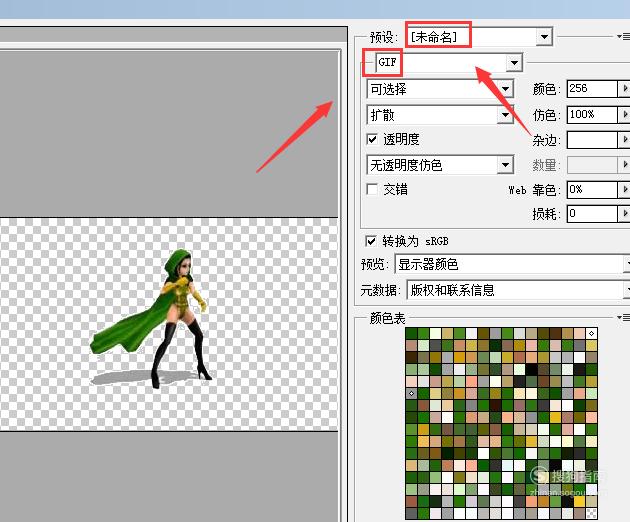Open the arrow next to 颜色 256 field
This screenshot has height=522, width=630.
[624, 88]
